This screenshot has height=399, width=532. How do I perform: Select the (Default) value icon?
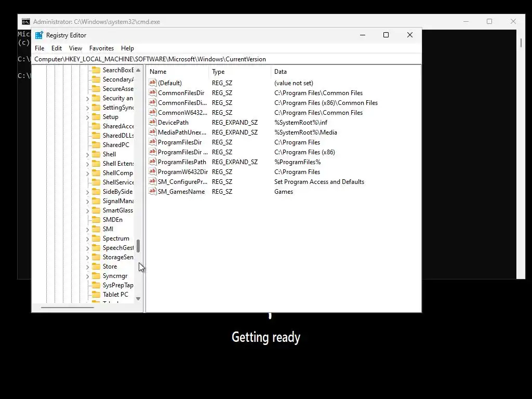click(x=153, y=83)
